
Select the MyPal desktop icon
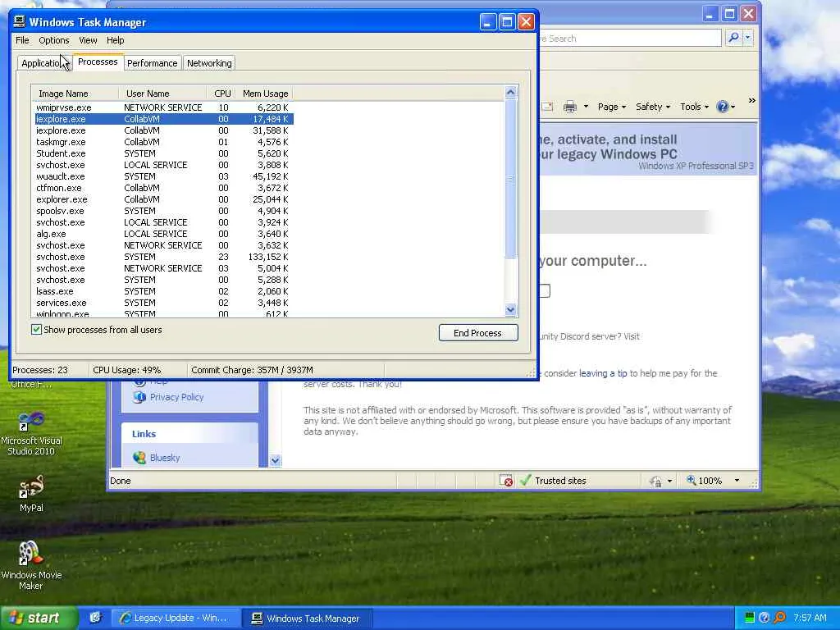click(31, 494)
